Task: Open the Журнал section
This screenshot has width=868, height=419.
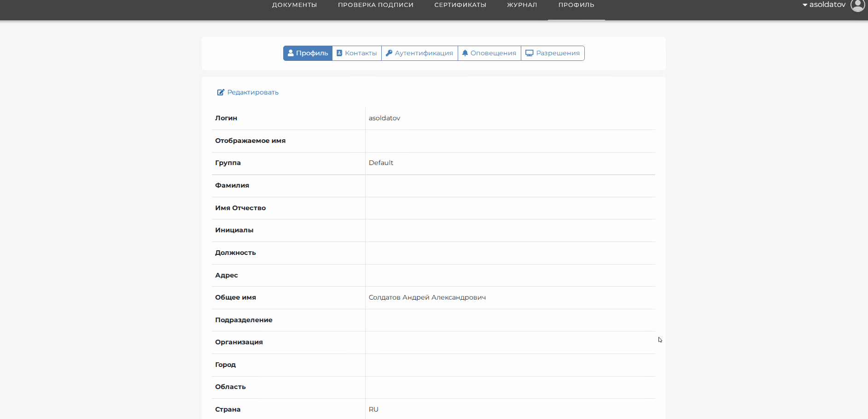Action: [522, 5]
